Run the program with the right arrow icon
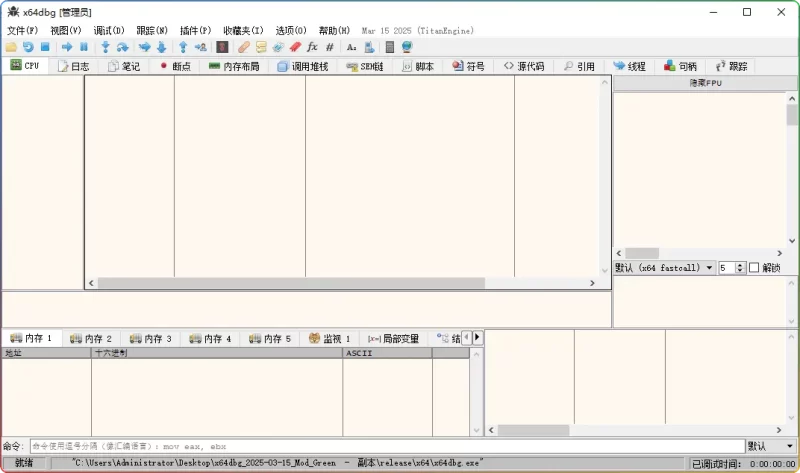Image resolution: width=800 pixels, height=473 pixels. 67,47
